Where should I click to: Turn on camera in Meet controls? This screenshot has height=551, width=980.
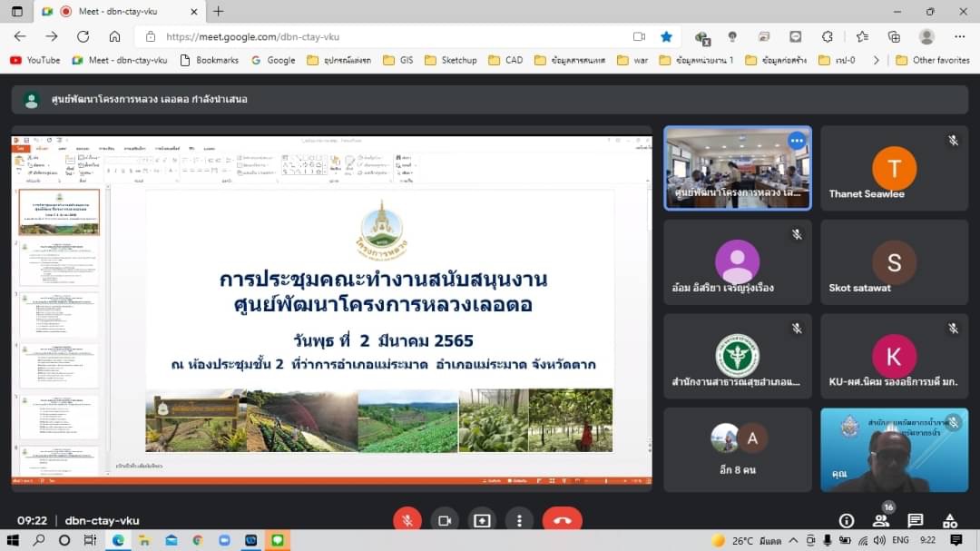click(x=445, y=520)
